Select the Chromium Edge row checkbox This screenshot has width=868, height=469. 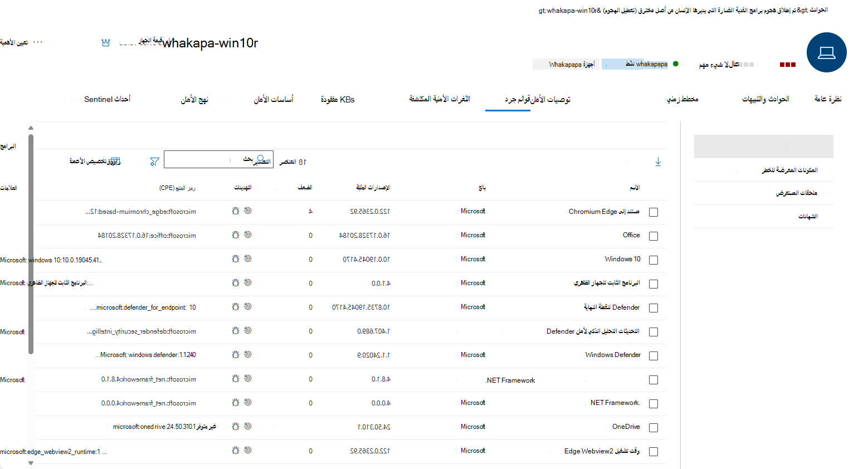(654, 212)
